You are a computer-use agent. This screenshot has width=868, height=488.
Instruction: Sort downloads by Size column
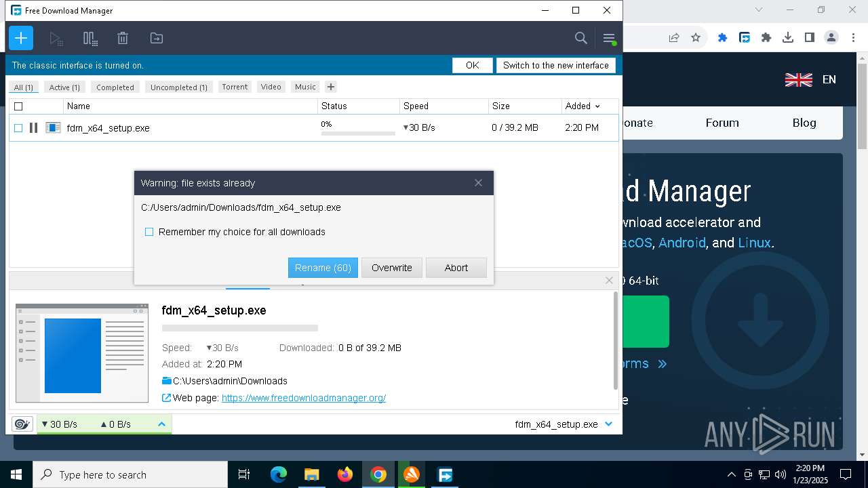tap(526, 106)
